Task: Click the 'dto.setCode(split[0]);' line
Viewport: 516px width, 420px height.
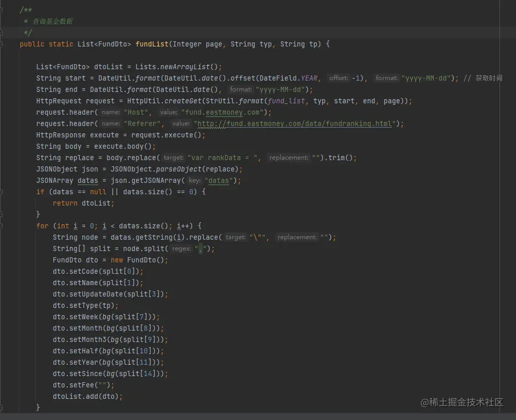Action: [x=98, y=272]
